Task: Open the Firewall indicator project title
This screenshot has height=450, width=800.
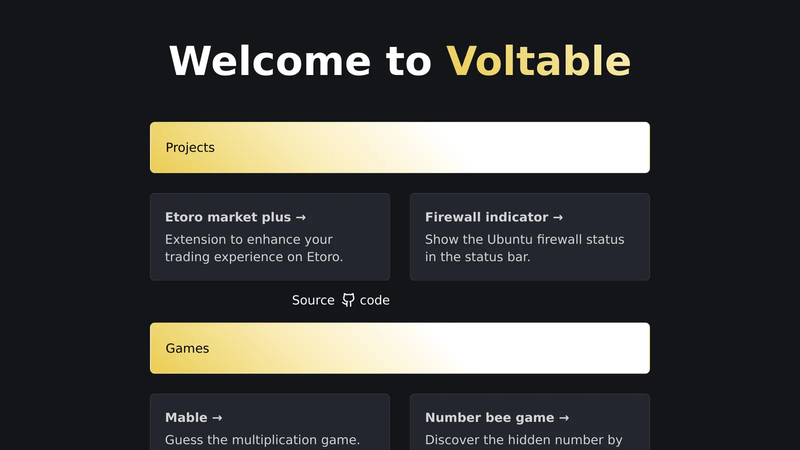Action: (x=494, y=217)
